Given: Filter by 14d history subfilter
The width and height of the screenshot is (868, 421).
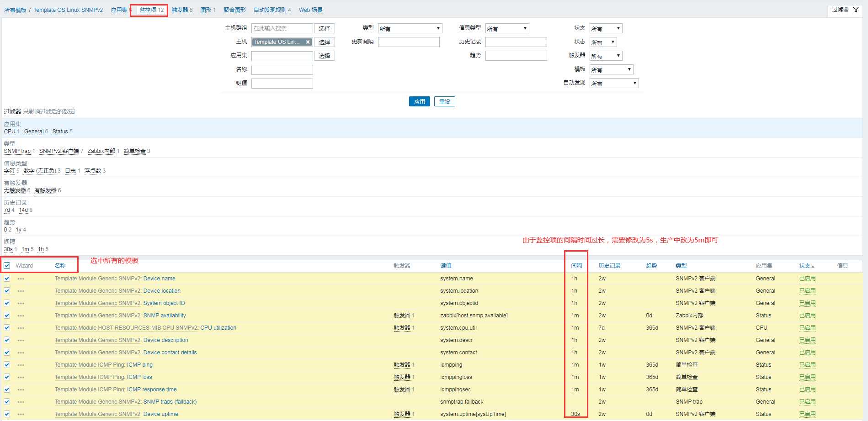Looking at the screenshot, I should coord(23,210).
